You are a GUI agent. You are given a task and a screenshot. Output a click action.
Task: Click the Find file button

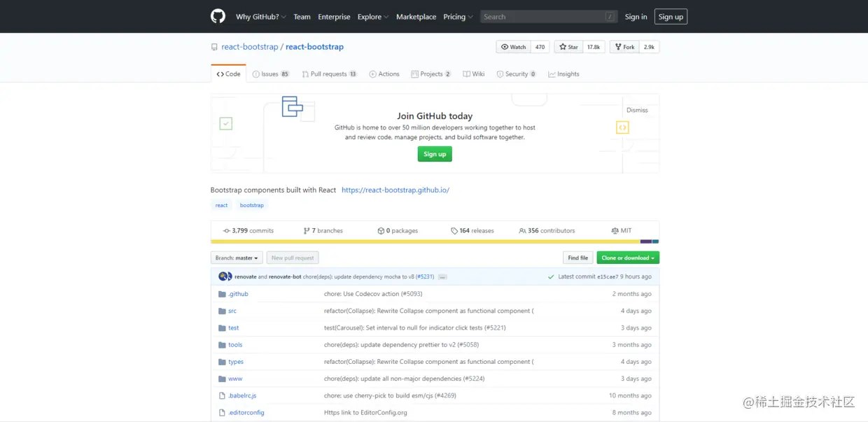[x=578, y=258]
